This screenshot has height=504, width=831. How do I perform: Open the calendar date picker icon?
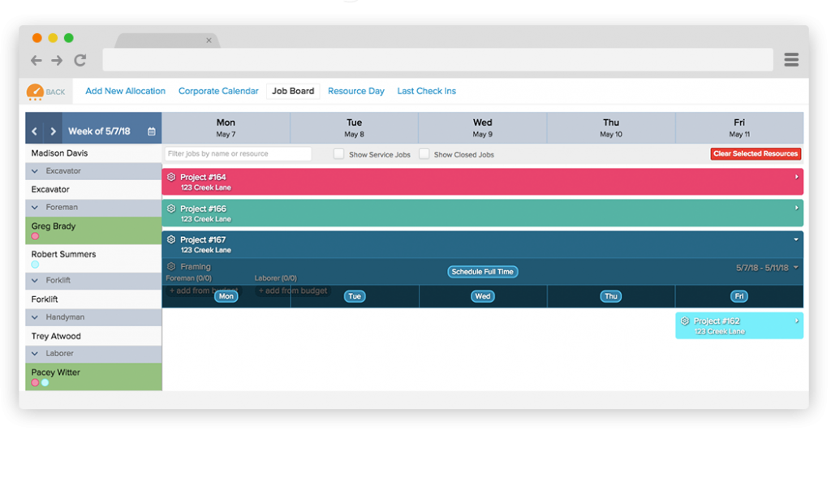click(152, 131)
